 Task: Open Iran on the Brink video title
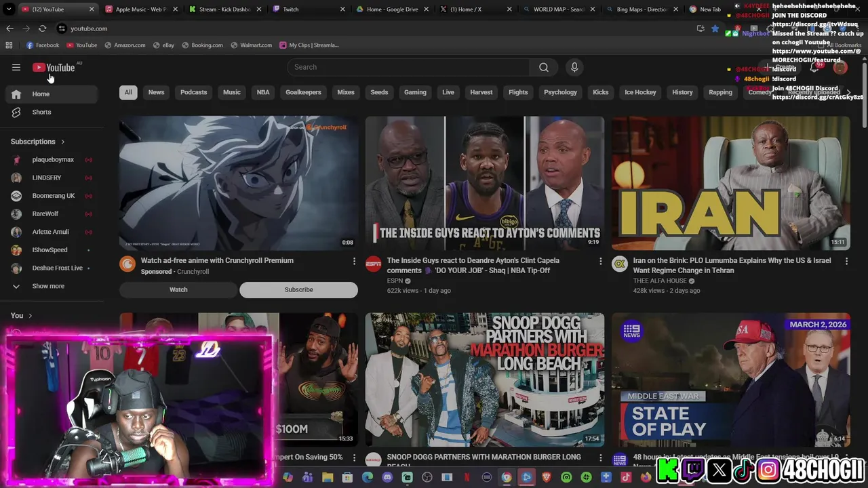[732, 265]
